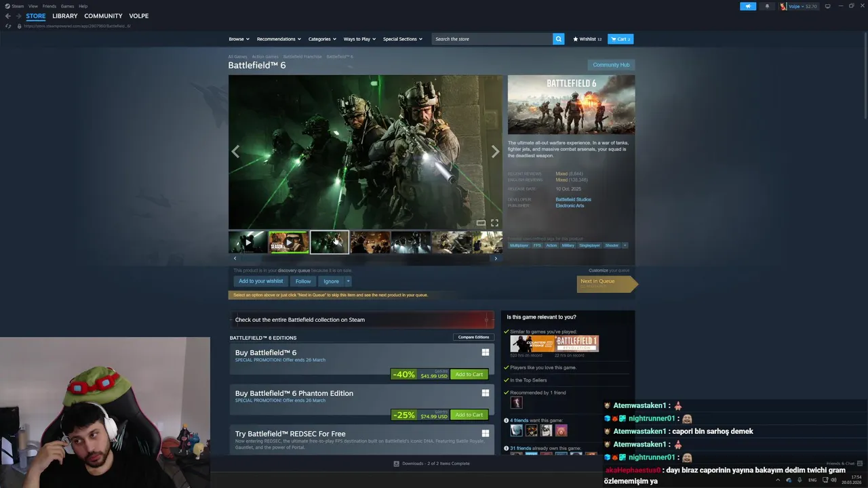
Task: Click the forward navigation arrow
Action: 18,16
